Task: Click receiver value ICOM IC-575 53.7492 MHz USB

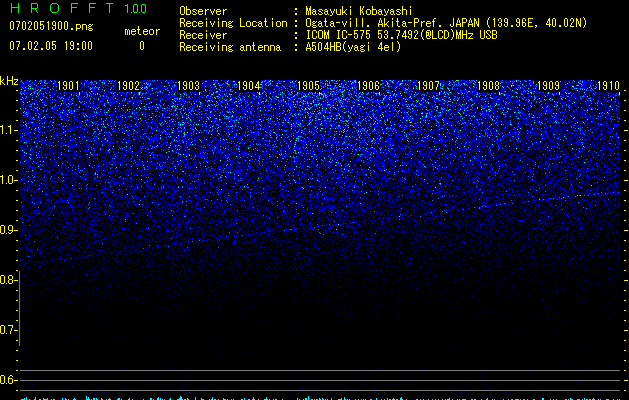Action: click(x=401, y=35)
